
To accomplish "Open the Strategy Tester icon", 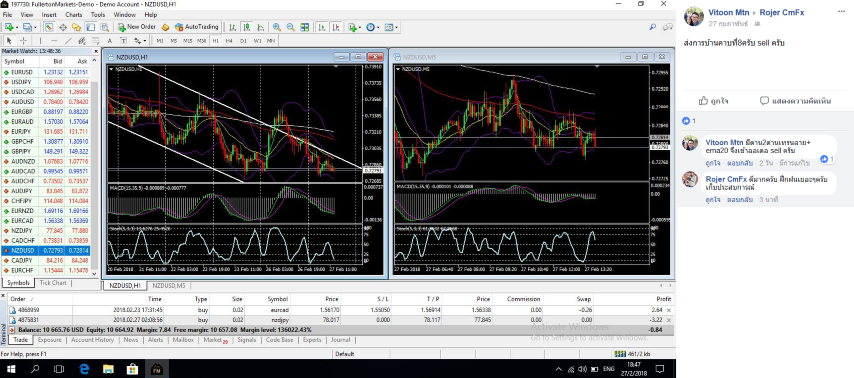I will coord(105,27).
